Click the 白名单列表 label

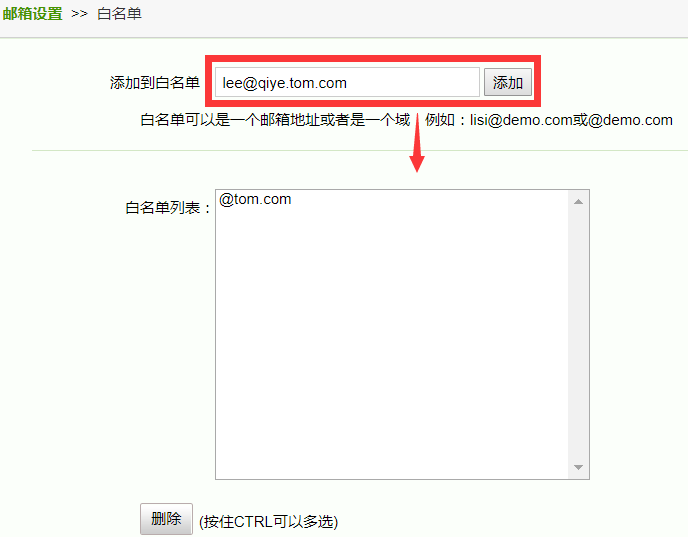(168, 208)
